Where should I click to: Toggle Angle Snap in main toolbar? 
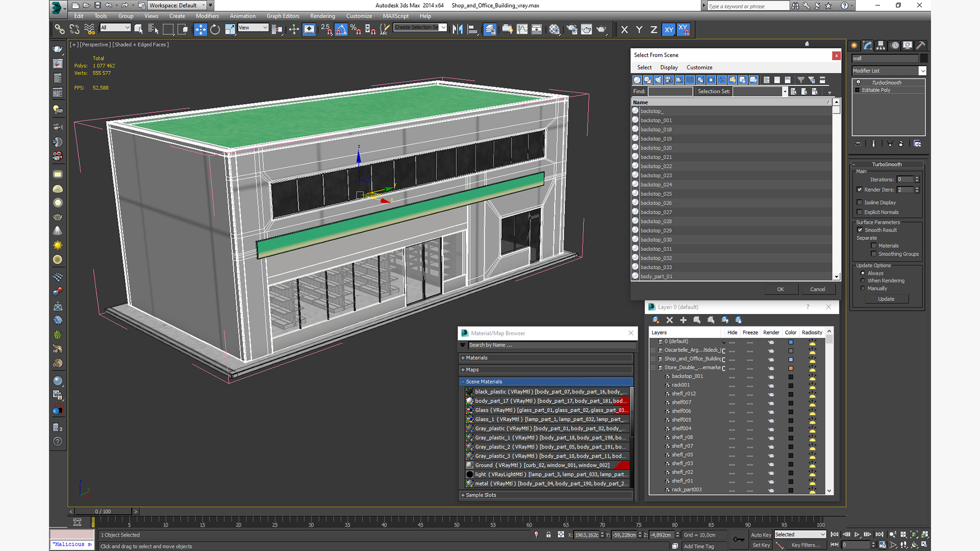[x=341, y=30]
